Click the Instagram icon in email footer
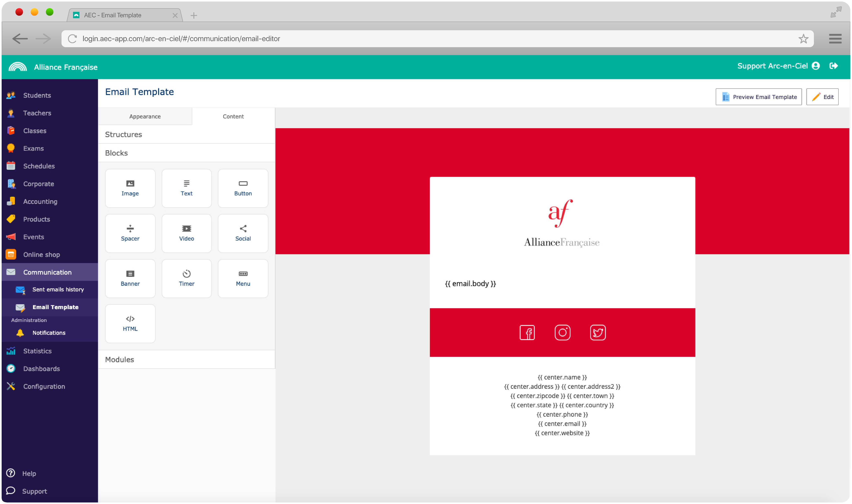852x504 pixels. (x=562, y=333)
